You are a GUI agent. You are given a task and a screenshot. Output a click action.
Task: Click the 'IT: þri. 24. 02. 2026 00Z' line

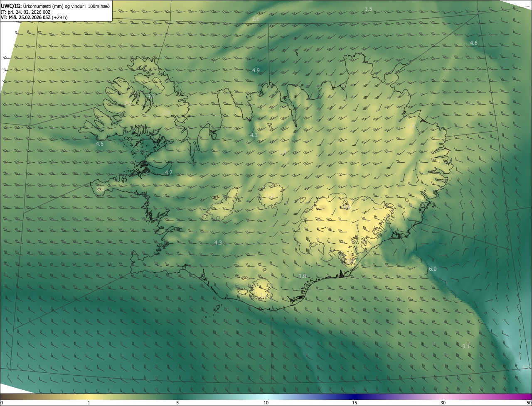point(26,12)
